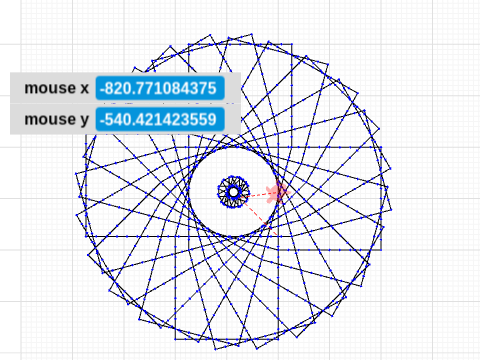Click the leftmost corner of the rotated squares
The image size is (480, 360).
(76, 173)
